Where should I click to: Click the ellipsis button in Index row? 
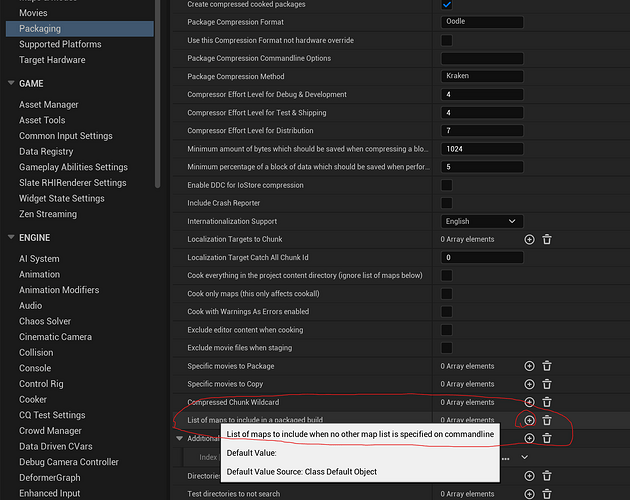[x=505, y=458]
